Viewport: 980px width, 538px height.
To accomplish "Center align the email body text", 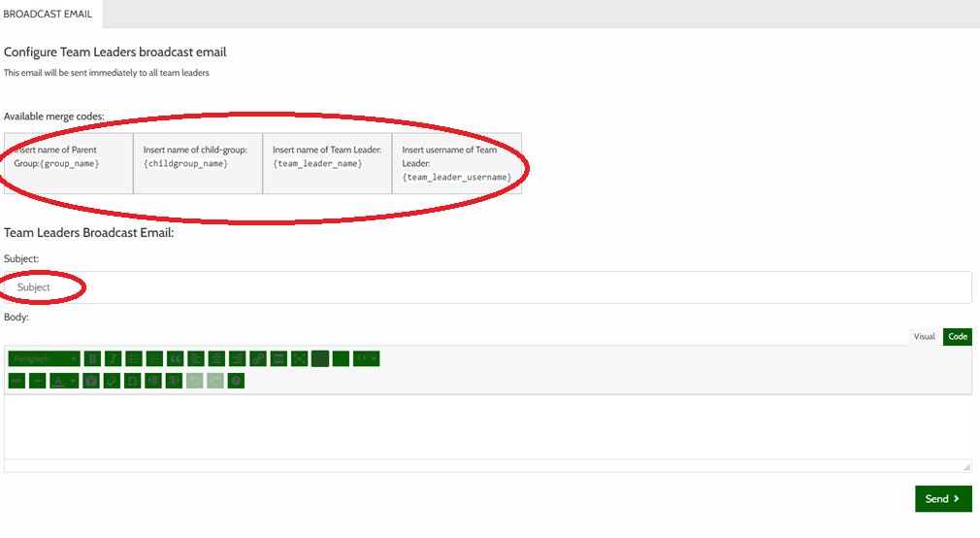I will pos(216,358).
